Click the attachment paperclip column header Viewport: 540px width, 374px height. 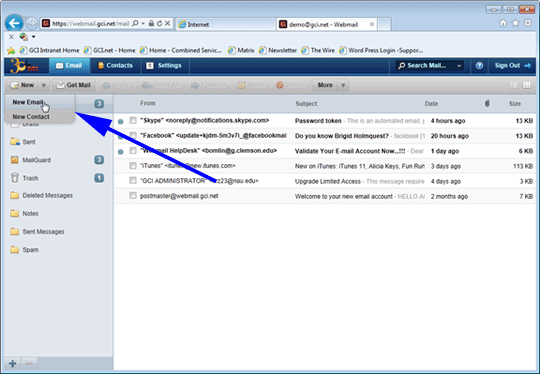click(487, 103)
